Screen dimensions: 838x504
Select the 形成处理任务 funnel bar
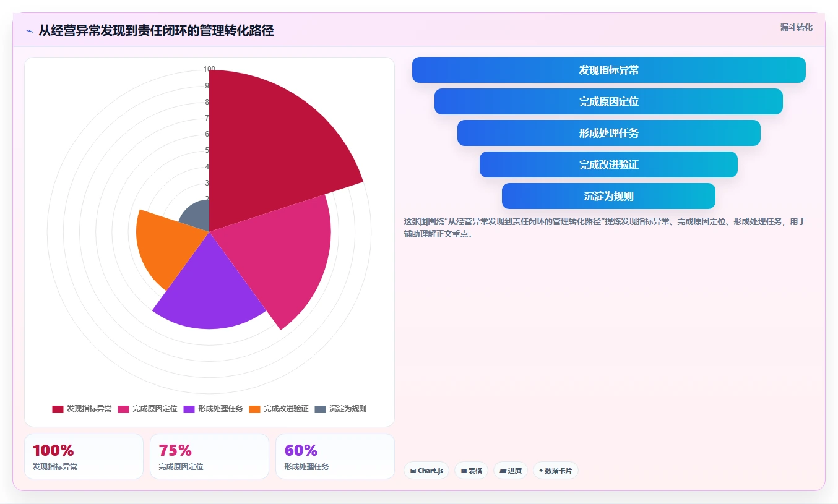609,133
